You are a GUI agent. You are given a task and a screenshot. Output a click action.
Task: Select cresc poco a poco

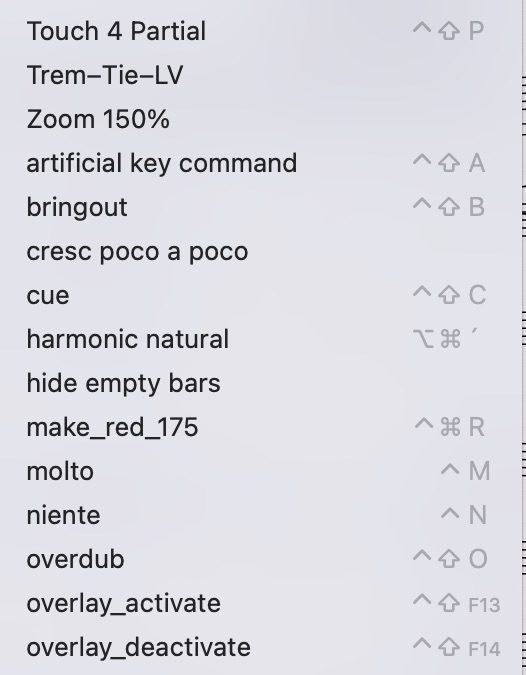point(260,251)
